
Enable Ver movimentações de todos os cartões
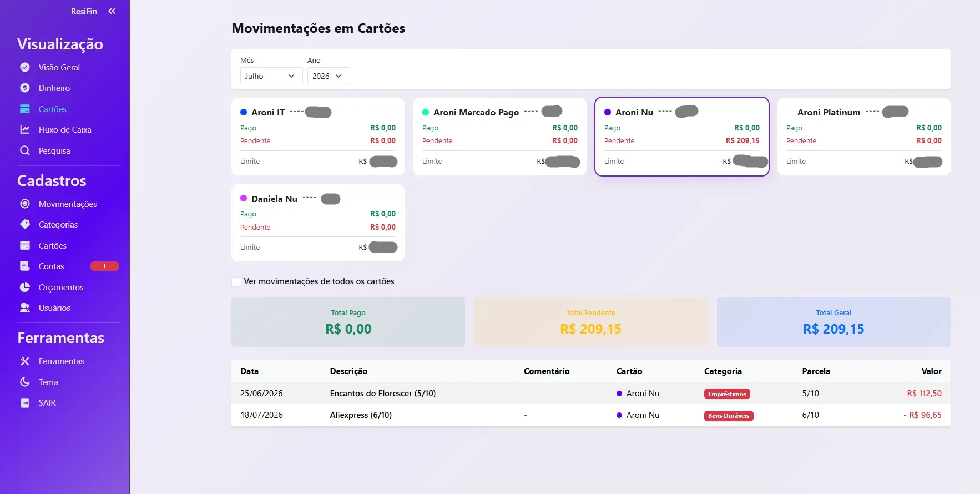236,281
